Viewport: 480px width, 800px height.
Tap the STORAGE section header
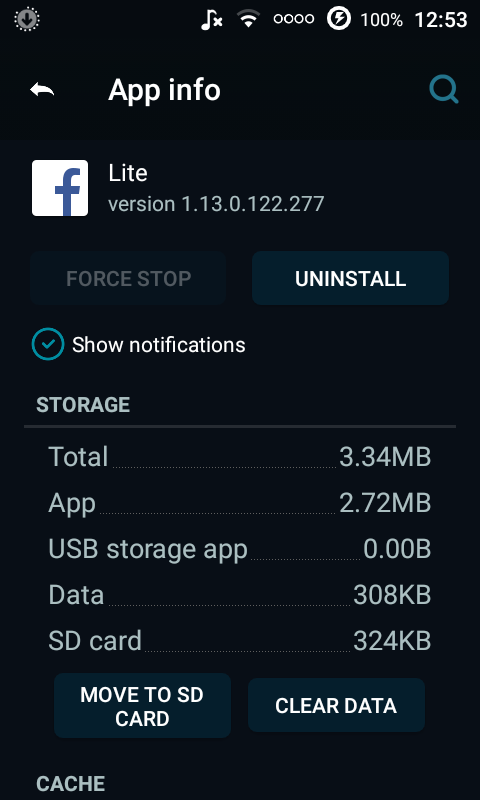[83, 405]
